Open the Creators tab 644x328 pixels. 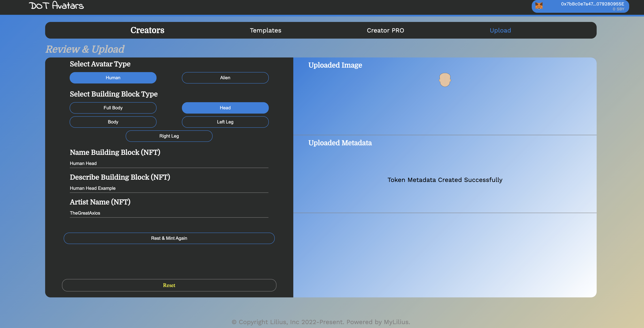[x=147, y=30]
